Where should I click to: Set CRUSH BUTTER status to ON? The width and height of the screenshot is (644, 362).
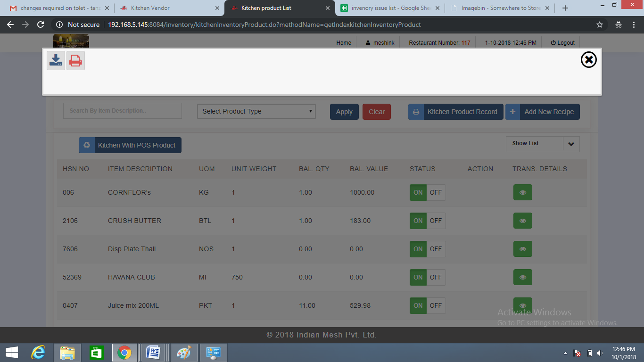[x=418, y=221]
